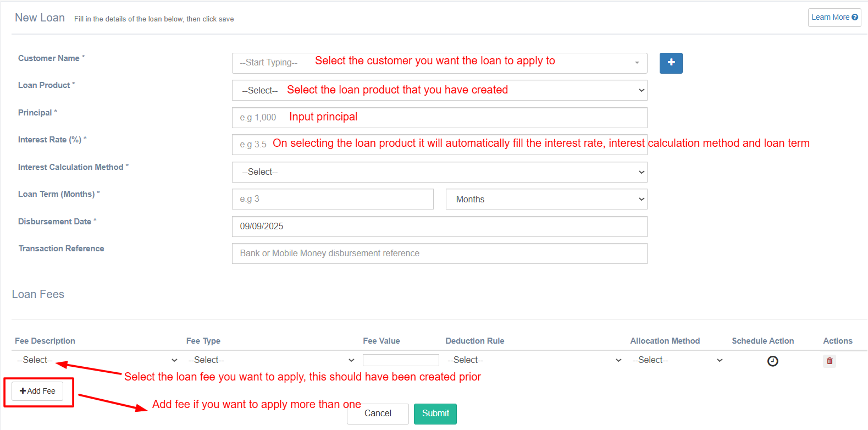This screenshot has height=430, width=868.
Task: Open the Fee Description dropdown
Action: 97,360
